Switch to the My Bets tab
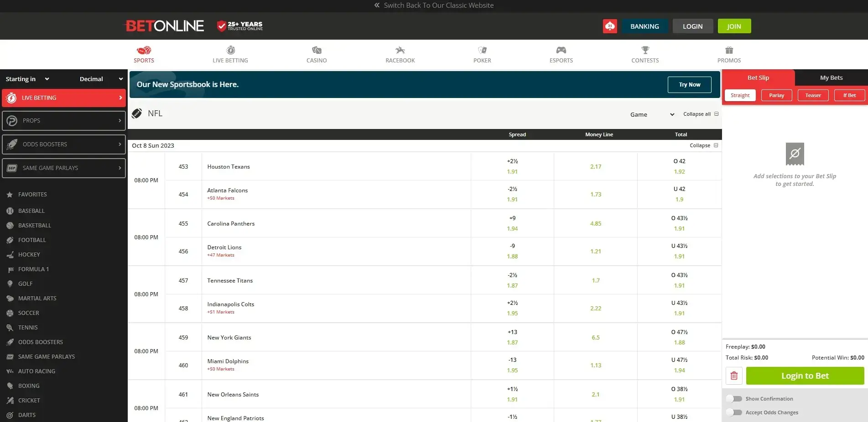This screenshot has width=868, height=422. click(x=830, y=77)
